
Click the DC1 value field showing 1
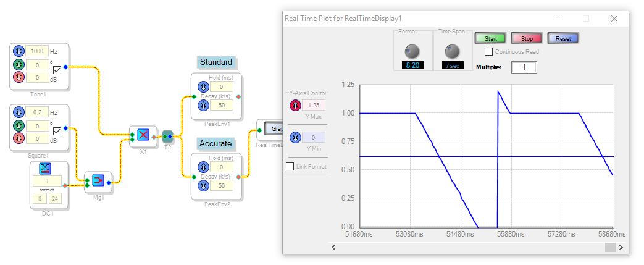tap(47, 181)
